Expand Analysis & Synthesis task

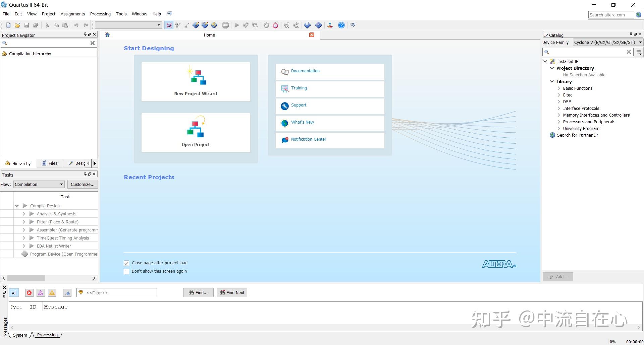coord(24,214)
